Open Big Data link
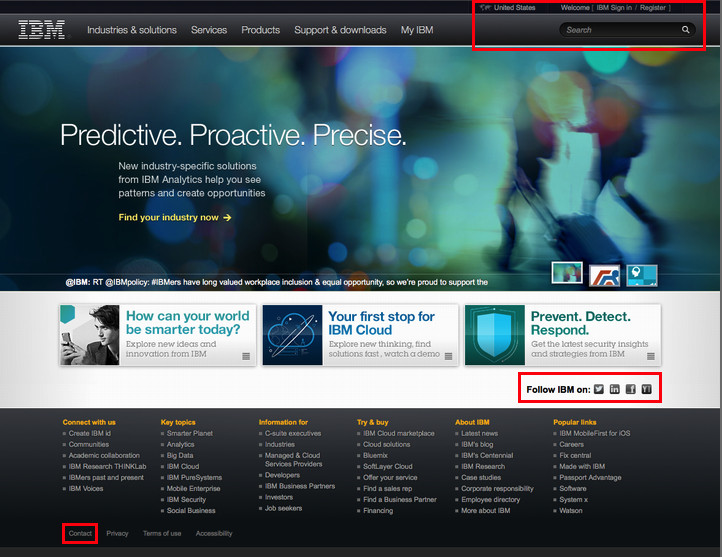722x557 pixels. click(x=180, y=455)
